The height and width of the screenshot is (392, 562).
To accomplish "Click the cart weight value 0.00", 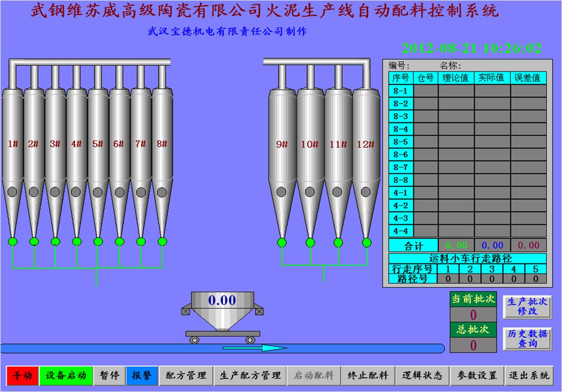I will coord(222,300).
